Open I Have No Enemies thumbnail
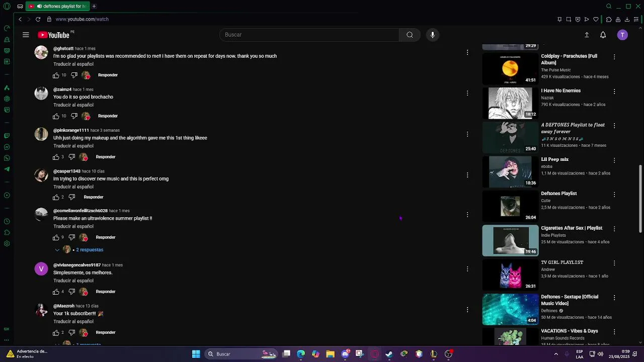 pyautogui.click(x=510, y=103)
